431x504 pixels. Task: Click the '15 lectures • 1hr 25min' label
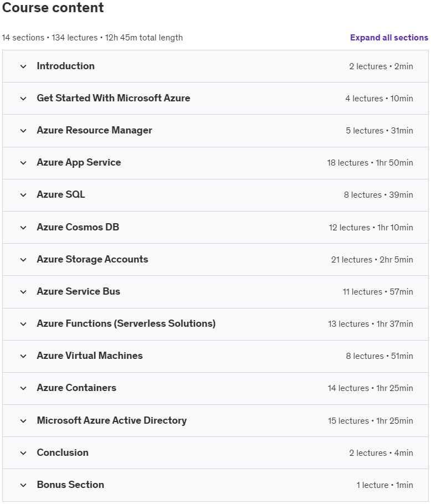[371, 421]
